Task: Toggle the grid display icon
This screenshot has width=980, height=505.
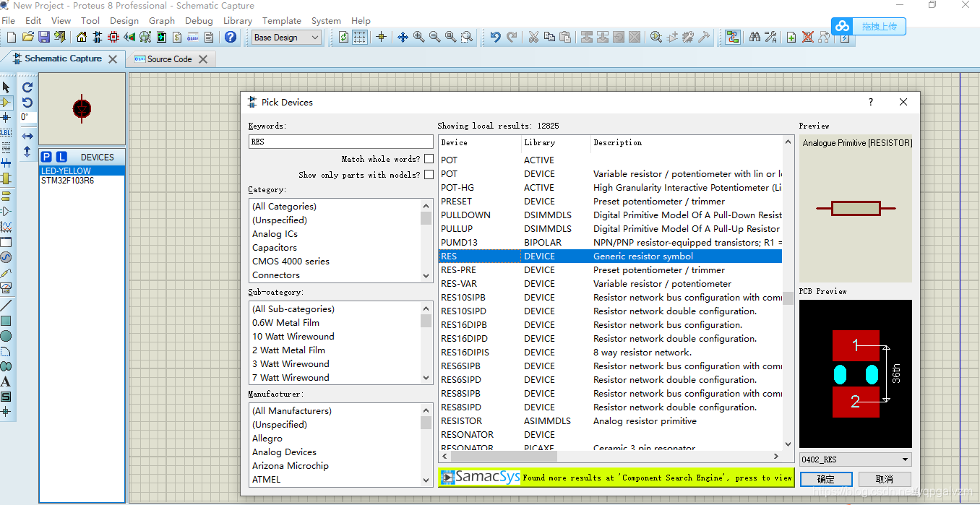Action: click(359, 37)
